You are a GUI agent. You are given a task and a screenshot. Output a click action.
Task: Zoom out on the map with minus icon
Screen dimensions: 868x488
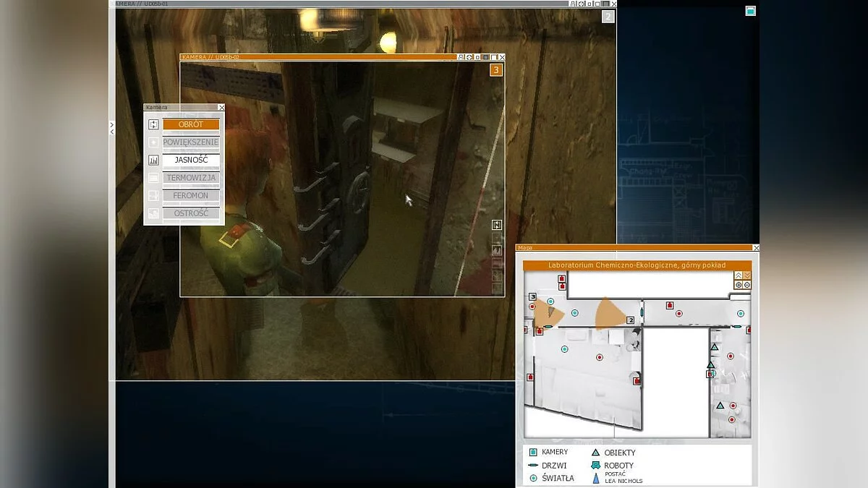point(747,285)
